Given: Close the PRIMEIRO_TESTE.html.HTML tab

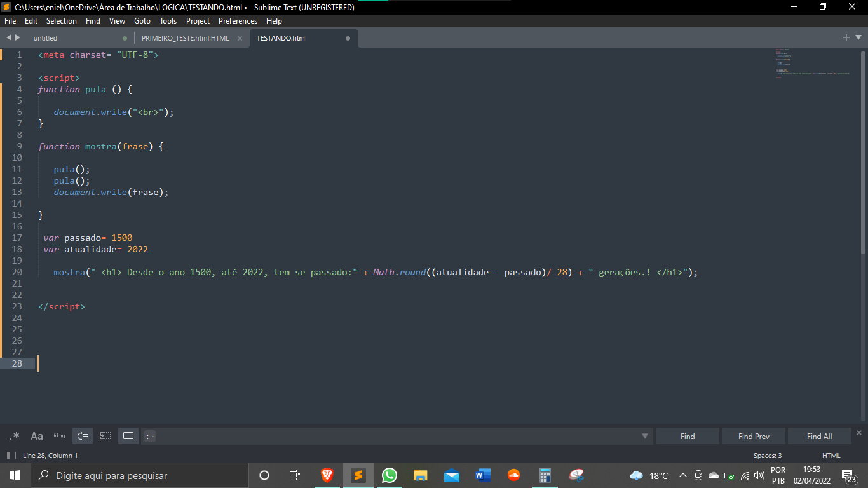Looking at the screenshot, I should [x=240, y=38].
